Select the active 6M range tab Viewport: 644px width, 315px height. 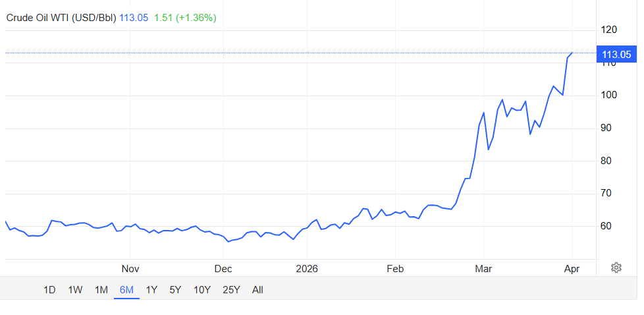click(x=126, y=290)
